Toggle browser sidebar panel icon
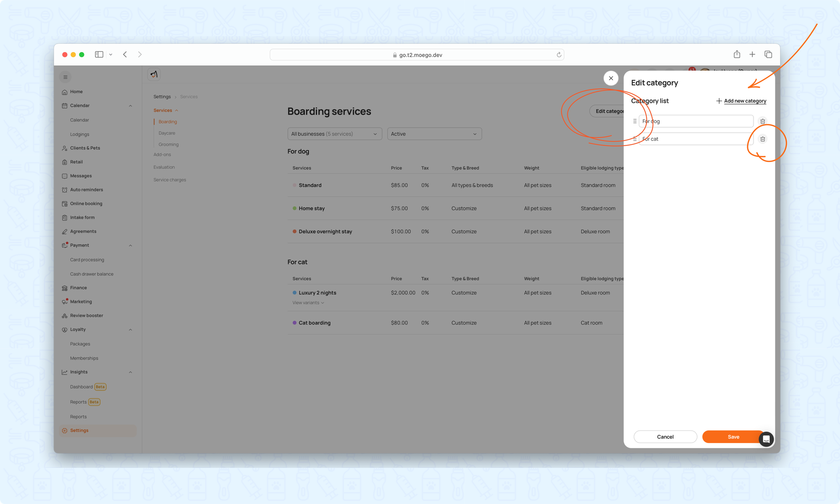 pyautogui.click(x=99, y=55)
